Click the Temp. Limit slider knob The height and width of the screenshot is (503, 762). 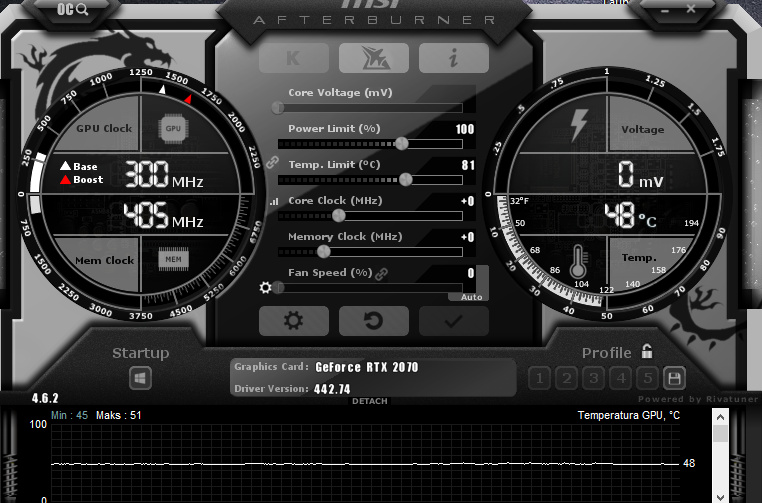[406, 179]
